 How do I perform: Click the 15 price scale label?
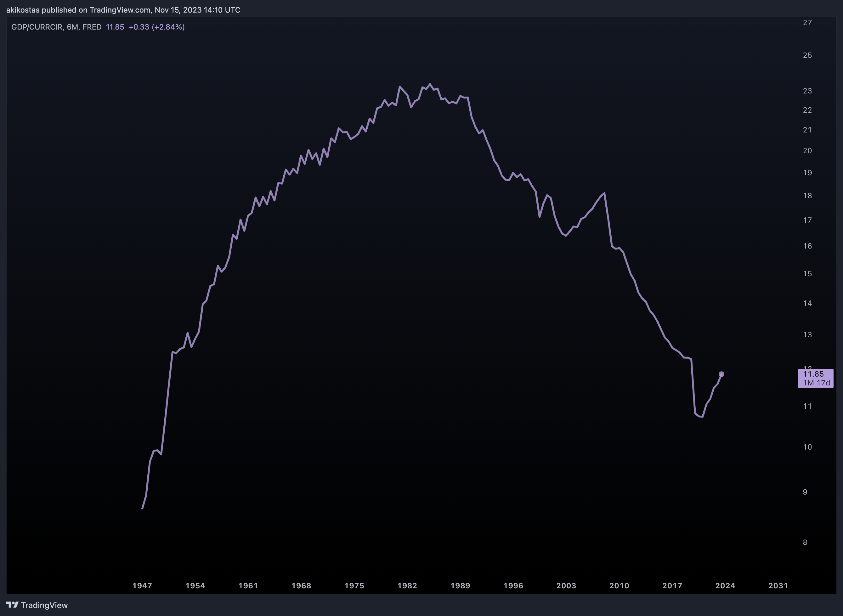[807, 274]
